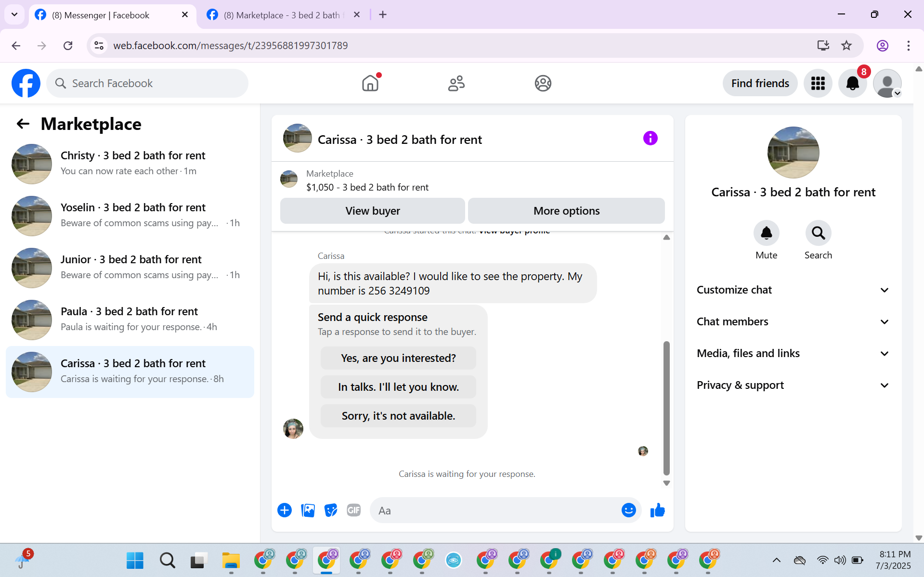Focus the Search Facebook box
This screenshot has height=577, width=924.
[147, 83]
